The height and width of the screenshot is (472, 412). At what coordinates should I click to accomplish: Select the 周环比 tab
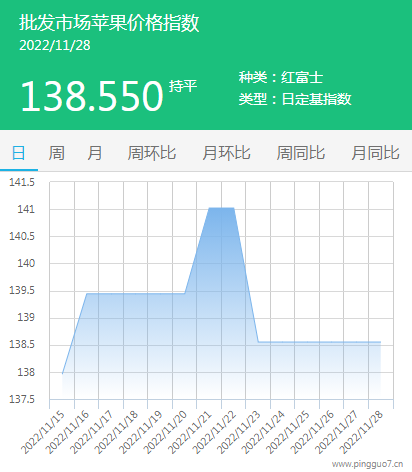tap(152, 153)
